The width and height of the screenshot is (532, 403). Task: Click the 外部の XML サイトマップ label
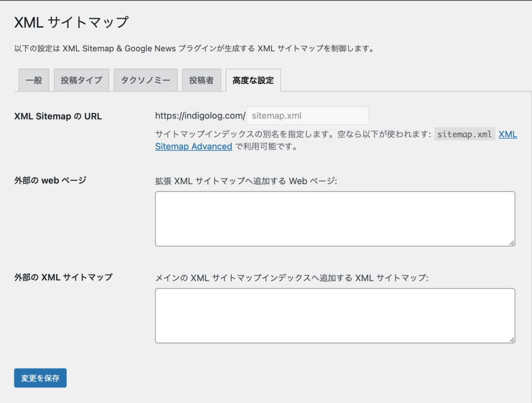coord(63,277)
